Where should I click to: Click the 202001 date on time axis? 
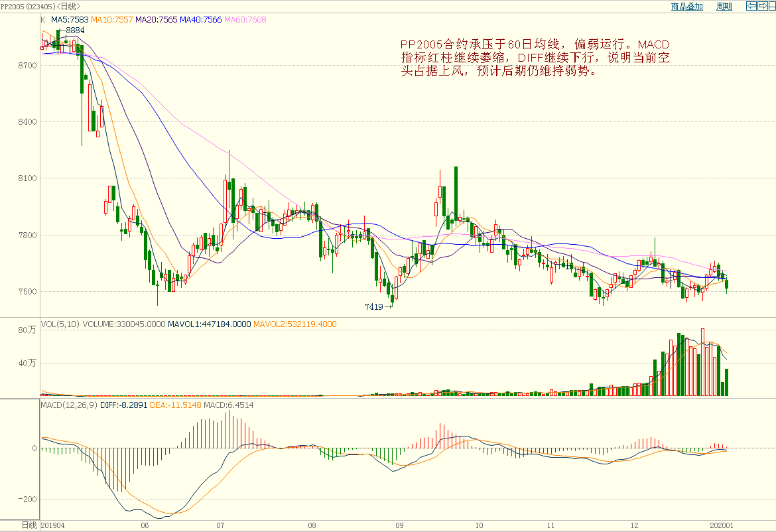(x=720, y=525)
